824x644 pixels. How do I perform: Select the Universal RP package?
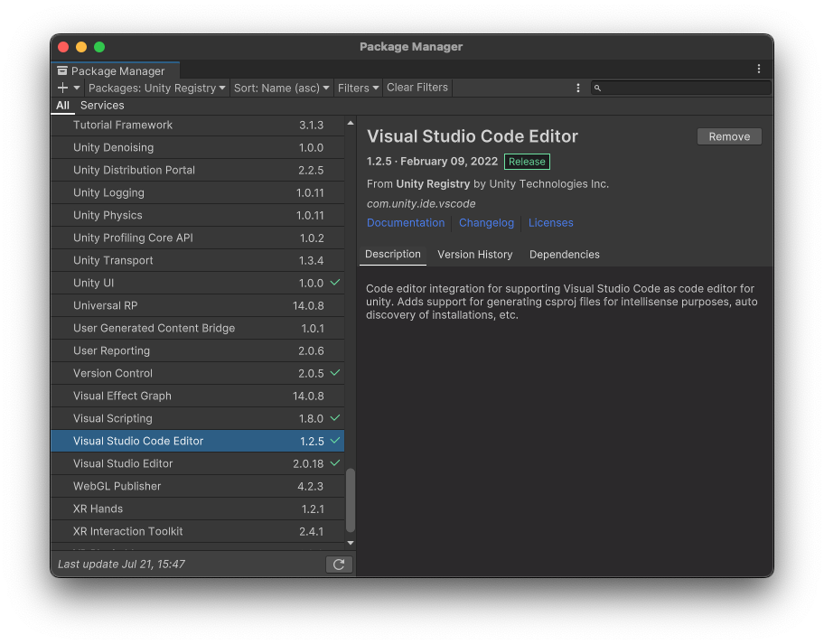(x=198, y=305)
